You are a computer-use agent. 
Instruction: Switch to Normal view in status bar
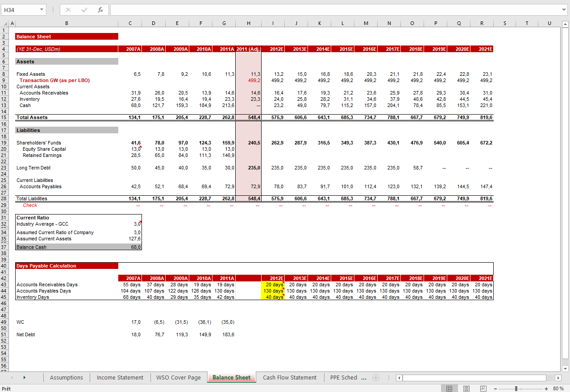[x=449, y=388]
